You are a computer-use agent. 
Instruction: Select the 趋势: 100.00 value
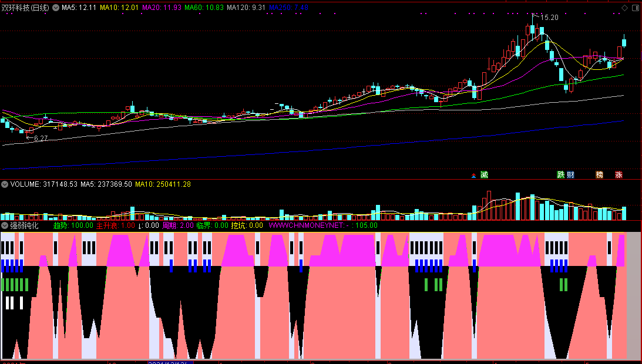point(73,225)
